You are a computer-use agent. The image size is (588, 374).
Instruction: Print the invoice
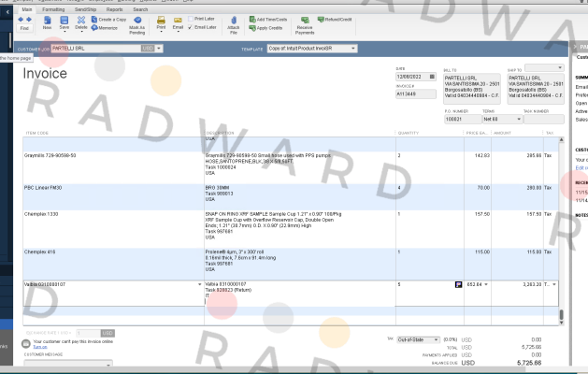[x=161, y=22]
